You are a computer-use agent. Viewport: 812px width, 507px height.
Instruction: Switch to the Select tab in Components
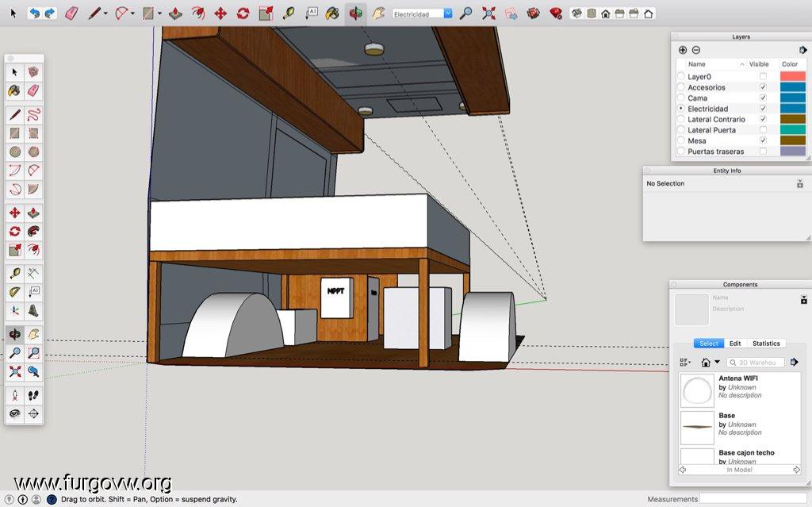[708, 344]
